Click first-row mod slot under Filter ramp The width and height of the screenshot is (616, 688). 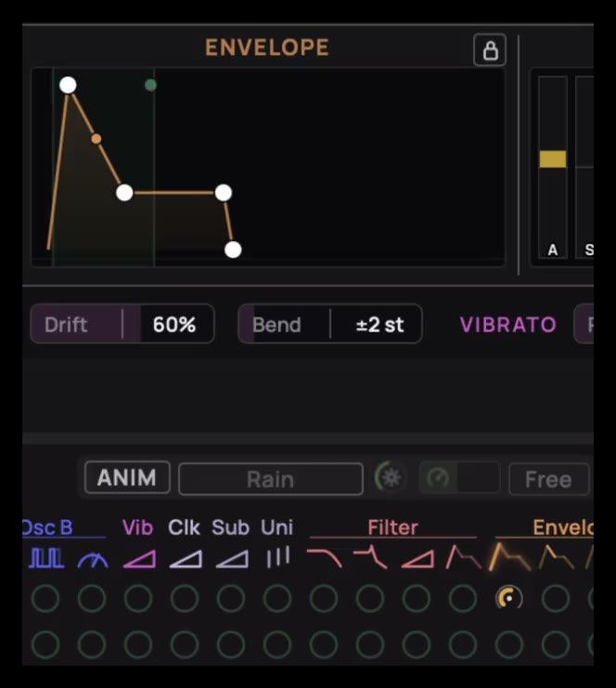417,598
